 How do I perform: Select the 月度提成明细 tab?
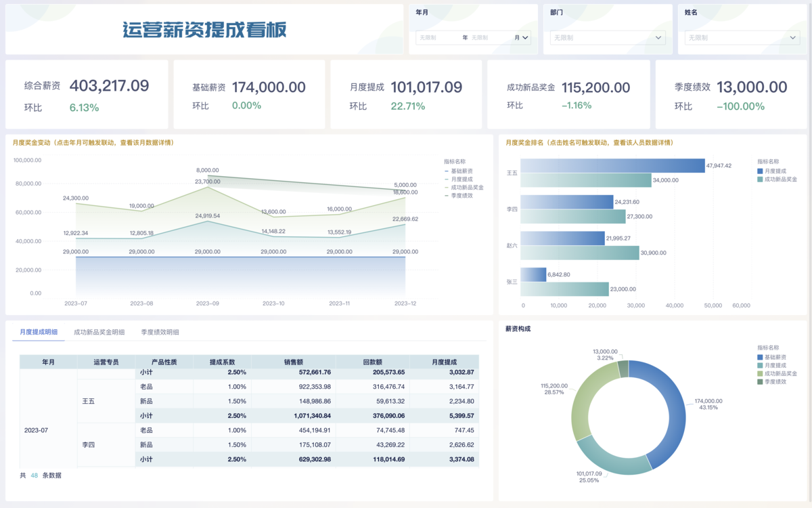click(39, 332)
